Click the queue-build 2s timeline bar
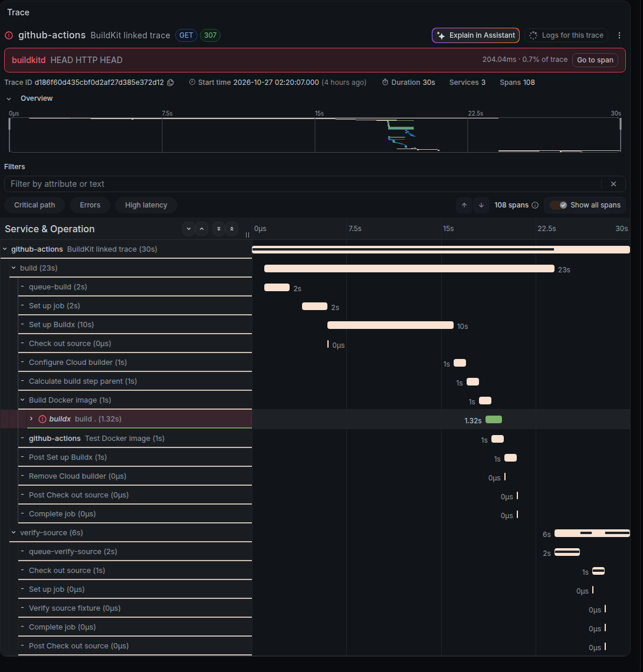The image size is (643, 672). (x=277, y=288)
